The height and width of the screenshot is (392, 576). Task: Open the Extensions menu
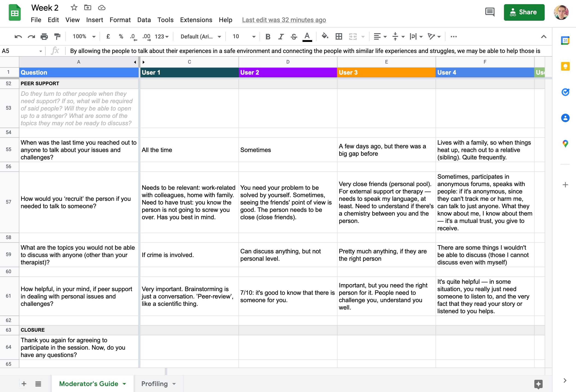pyautogui.click(x=196, y=20)
